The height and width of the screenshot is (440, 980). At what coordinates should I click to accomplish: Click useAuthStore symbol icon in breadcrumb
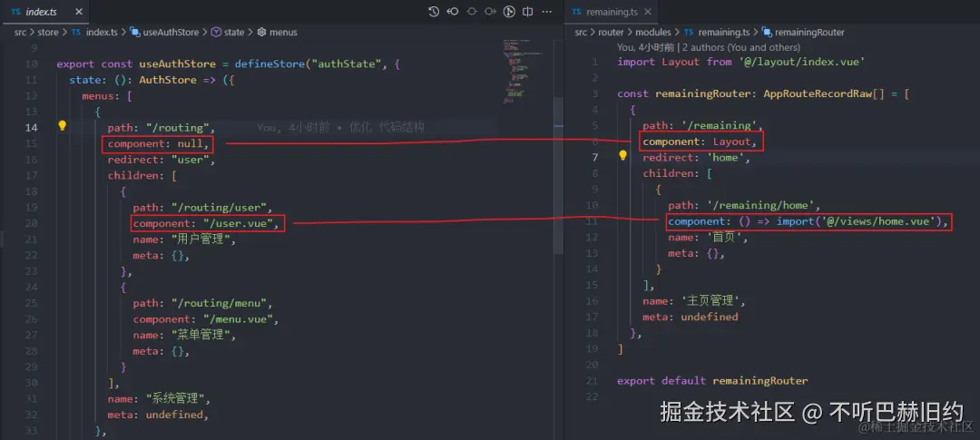(134, 32)
